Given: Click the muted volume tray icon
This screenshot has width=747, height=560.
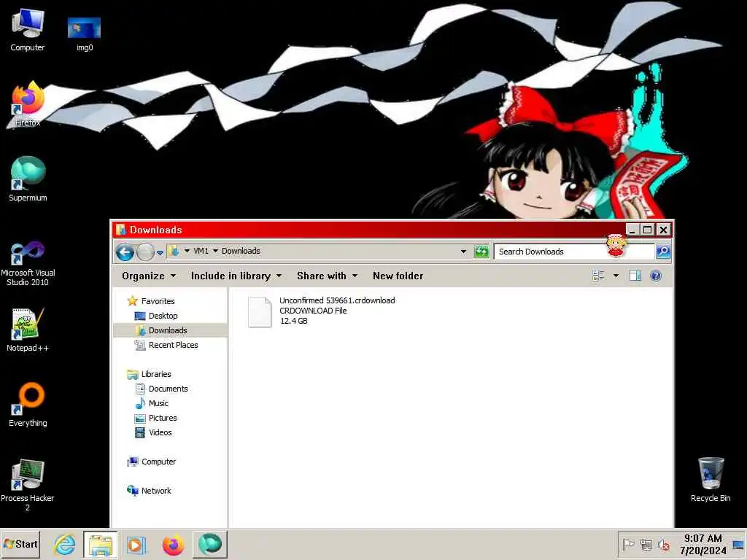Looking at the screenshot, I should [664, 544].
